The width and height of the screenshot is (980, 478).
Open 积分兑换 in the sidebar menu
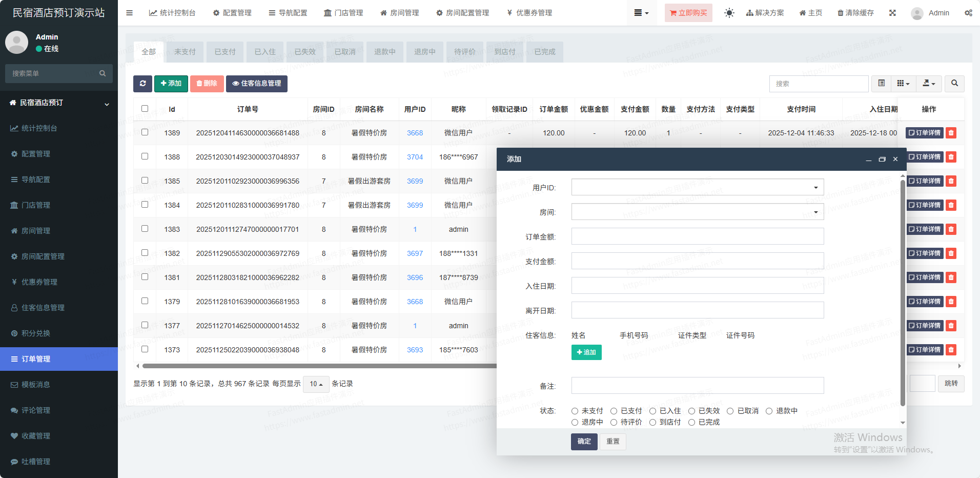point(36,333)
